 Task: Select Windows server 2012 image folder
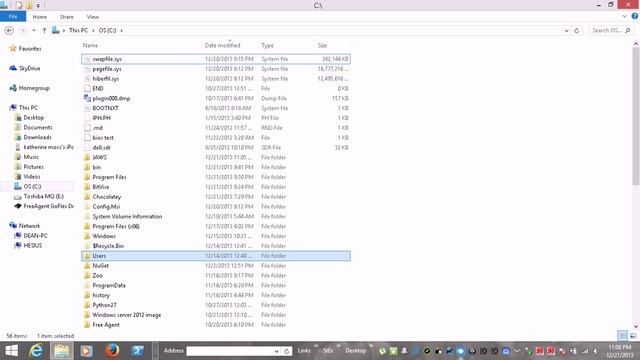click(x=216, y=315)
